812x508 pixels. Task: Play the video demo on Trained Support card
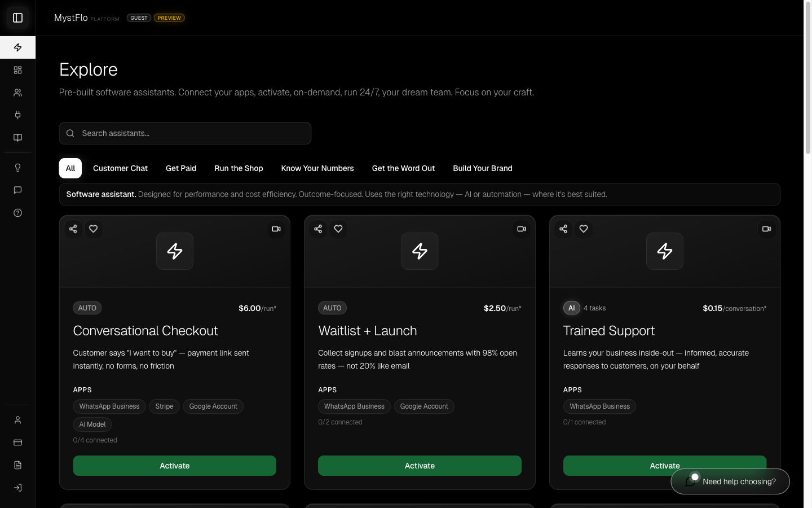766,229
